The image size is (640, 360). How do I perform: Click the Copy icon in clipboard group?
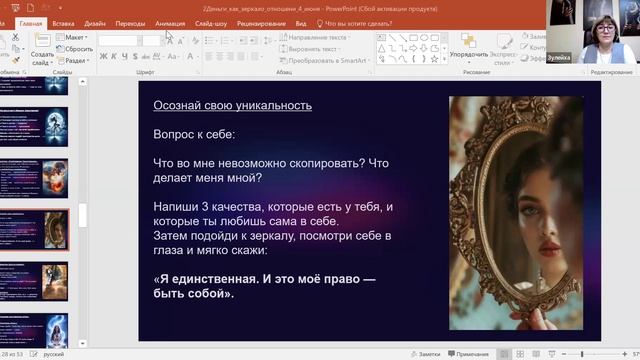pos(16,49)
